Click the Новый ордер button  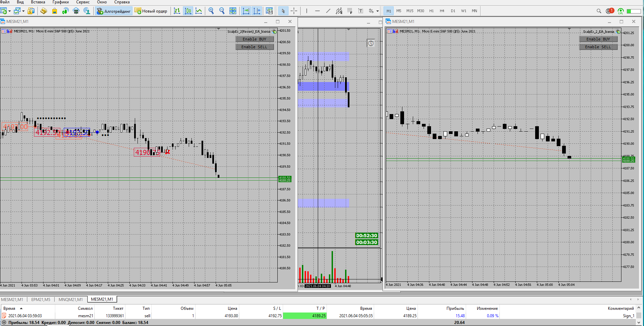coord(151,11)
